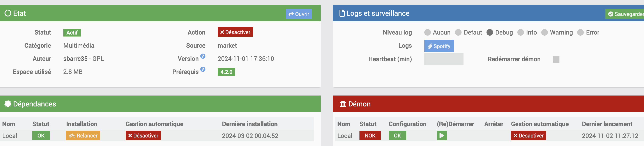The image size is (644, 146).
Task: Choose the Warning log level
Action: [545, 32]
